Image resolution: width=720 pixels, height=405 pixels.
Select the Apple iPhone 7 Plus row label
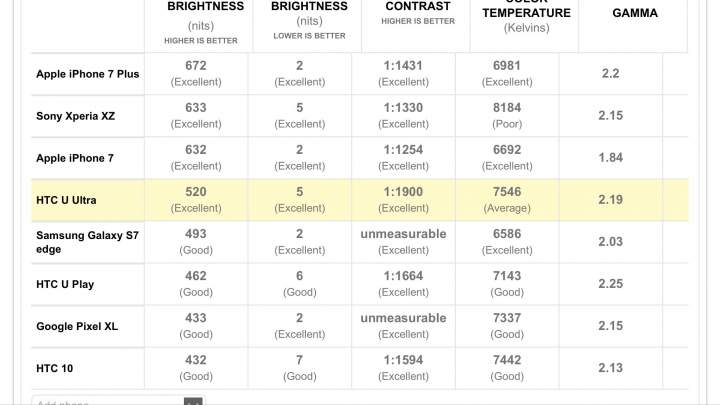pyautogui.click(x=88, y=74)
